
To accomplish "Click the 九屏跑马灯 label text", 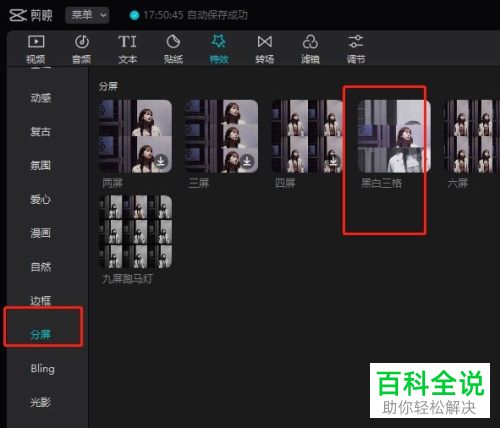I will (x=127, y=279).
